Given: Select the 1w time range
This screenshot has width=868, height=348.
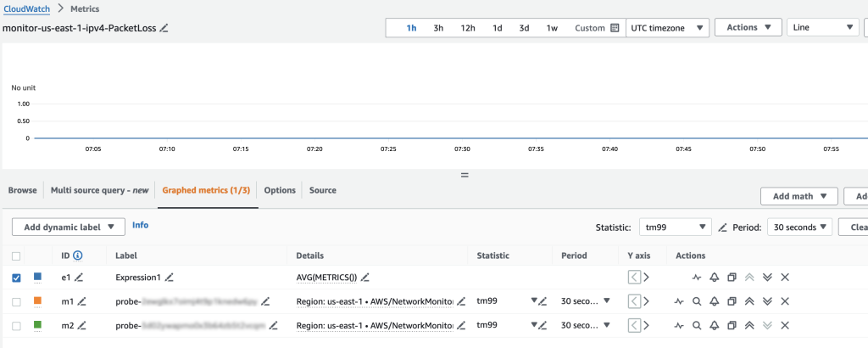Looking at the screenshot, I should (552, 28).
